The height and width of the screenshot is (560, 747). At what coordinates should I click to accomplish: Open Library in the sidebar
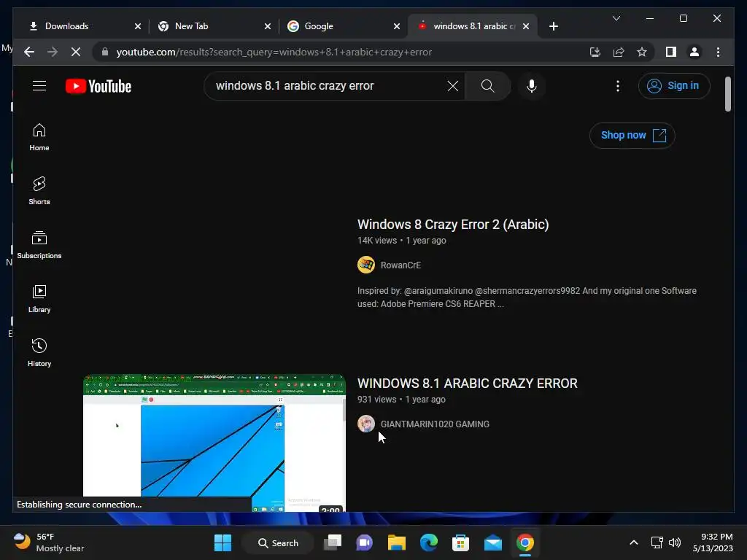(39, 298)
